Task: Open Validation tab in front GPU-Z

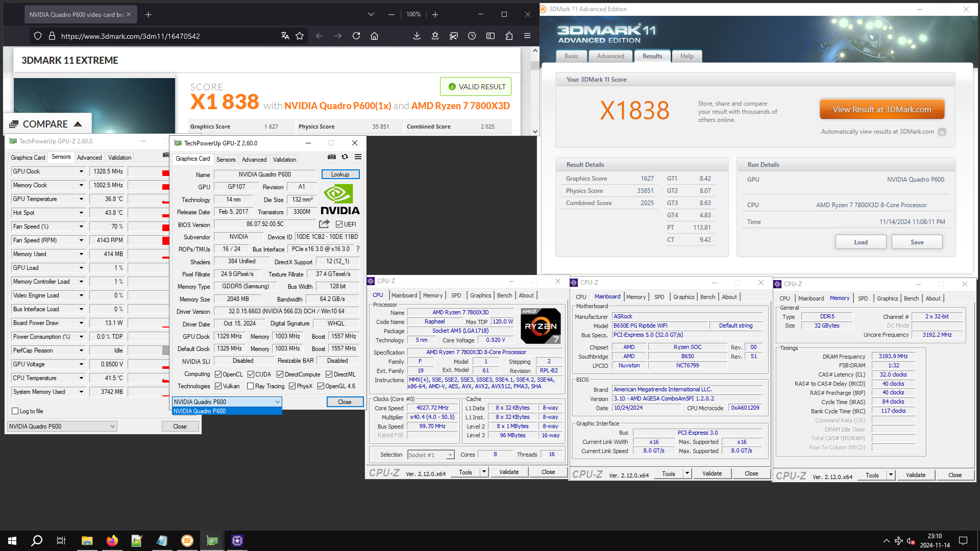Action: 284,160
